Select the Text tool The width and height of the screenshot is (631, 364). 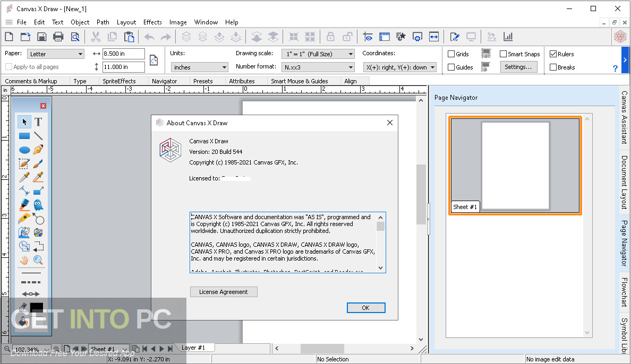[38, 122]
